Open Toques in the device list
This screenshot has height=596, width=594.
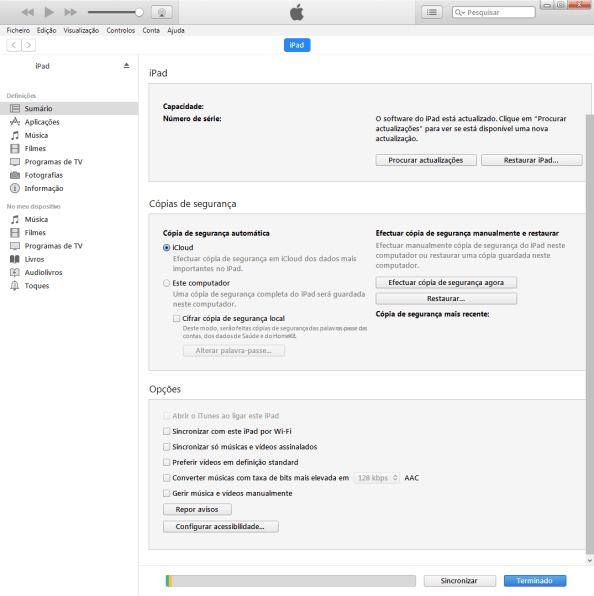[x=37, y=286]
